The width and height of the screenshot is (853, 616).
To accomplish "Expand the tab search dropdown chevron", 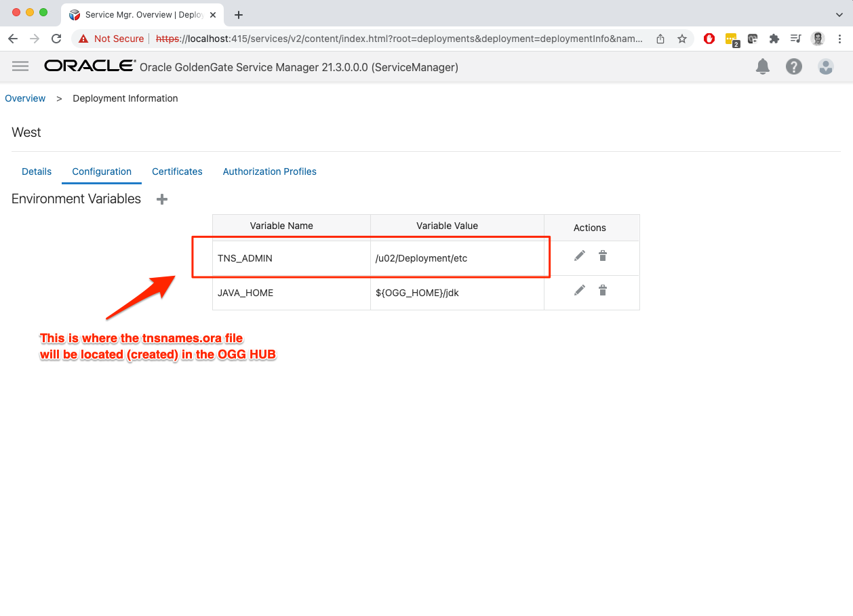I will click(x=839, y=15).
